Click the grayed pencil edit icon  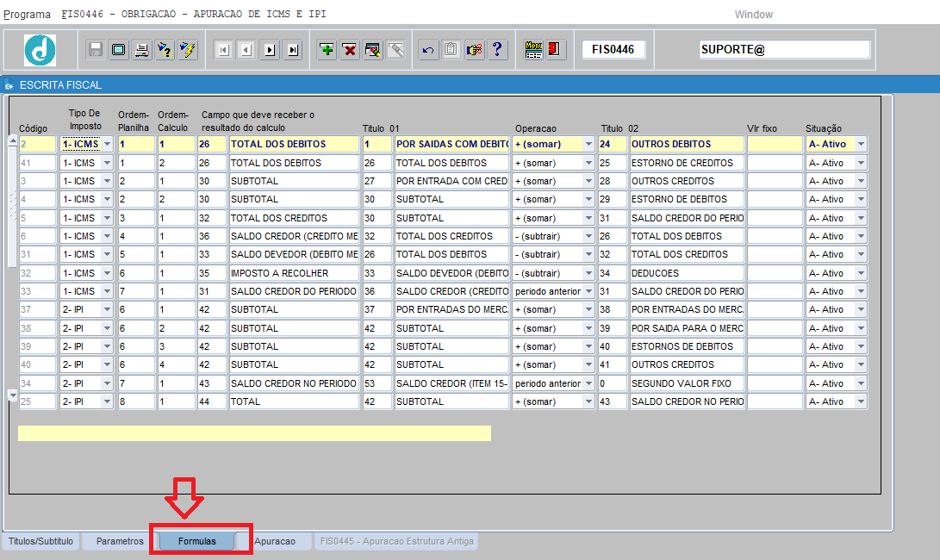click(x=395, y=50)
